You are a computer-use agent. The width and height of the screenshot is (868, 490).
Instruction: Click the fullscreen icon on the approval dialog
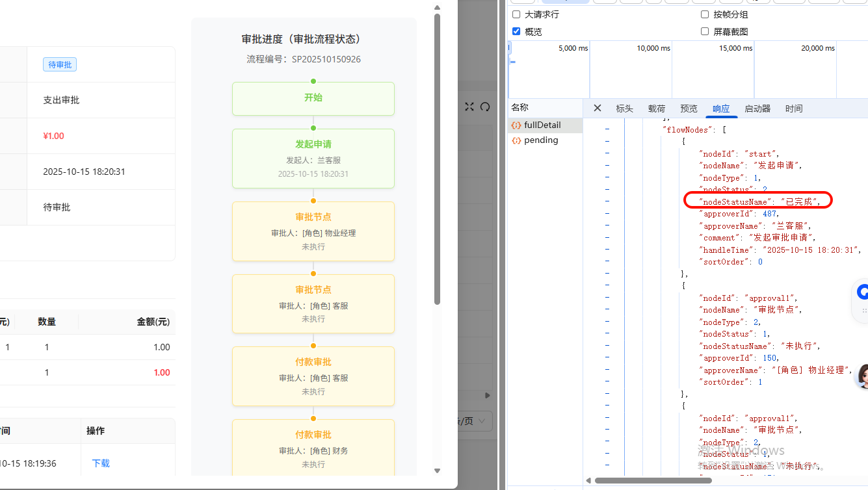pos(469,107)
